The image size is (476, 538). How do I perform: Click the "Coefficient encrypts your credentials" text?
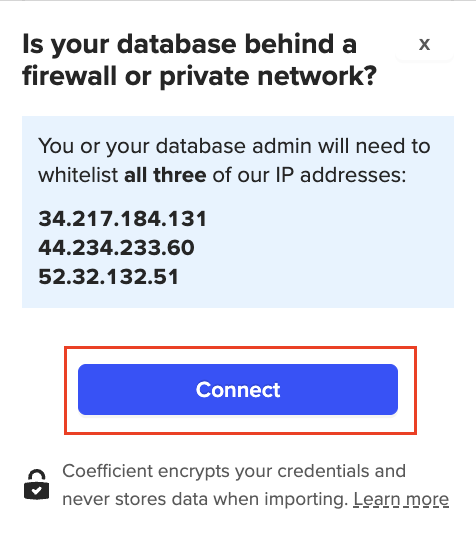tap(234, 471)
